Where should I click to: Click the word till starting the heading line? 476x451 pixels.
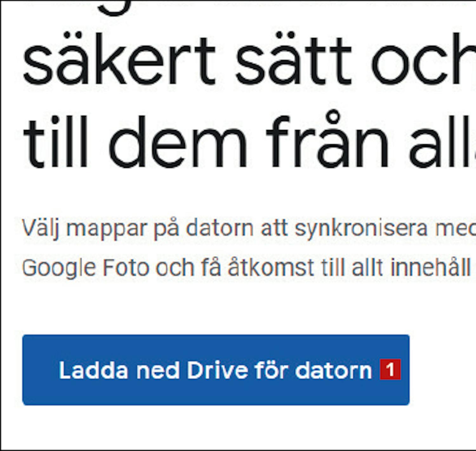pos(56,141)
